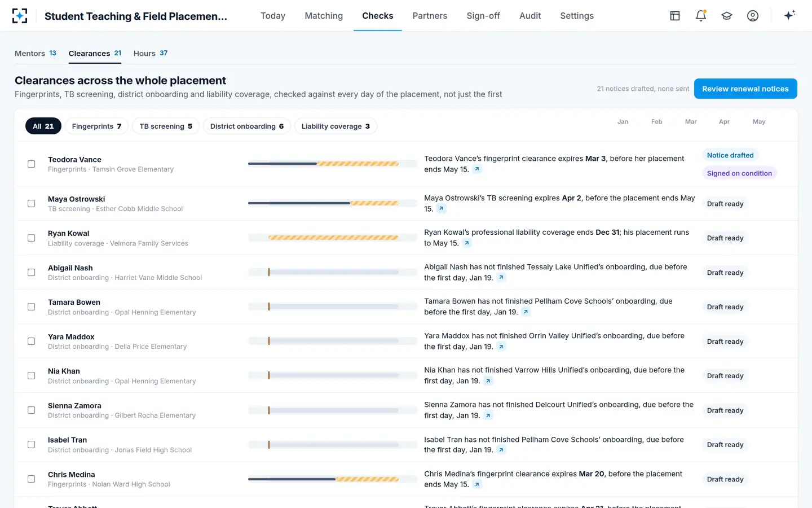Check the Maya Ostrowski row checkbox

click(32, 204)
